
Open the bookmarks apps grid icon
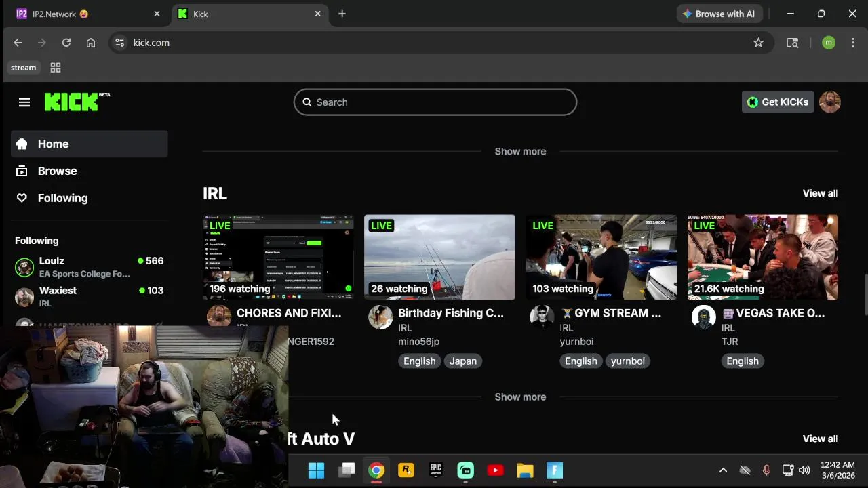pyautogui.click(x=56, y=68)
